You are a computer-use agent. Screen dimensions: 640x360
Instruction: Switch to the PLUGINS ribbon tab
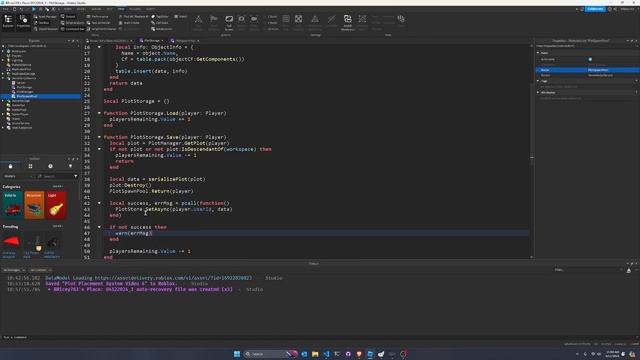[135, 9]
